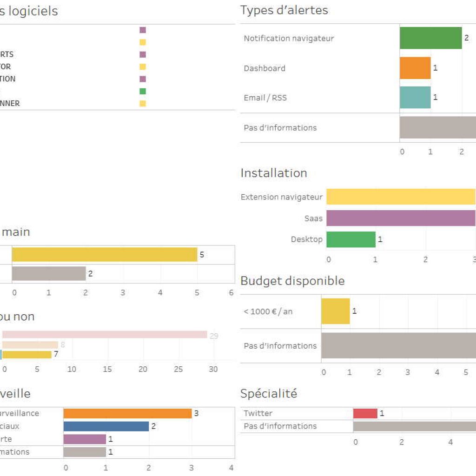
Task: Click 'Pas d'informations' in Budget disponible
Action: pyautogui.click(x=280, y=346)
